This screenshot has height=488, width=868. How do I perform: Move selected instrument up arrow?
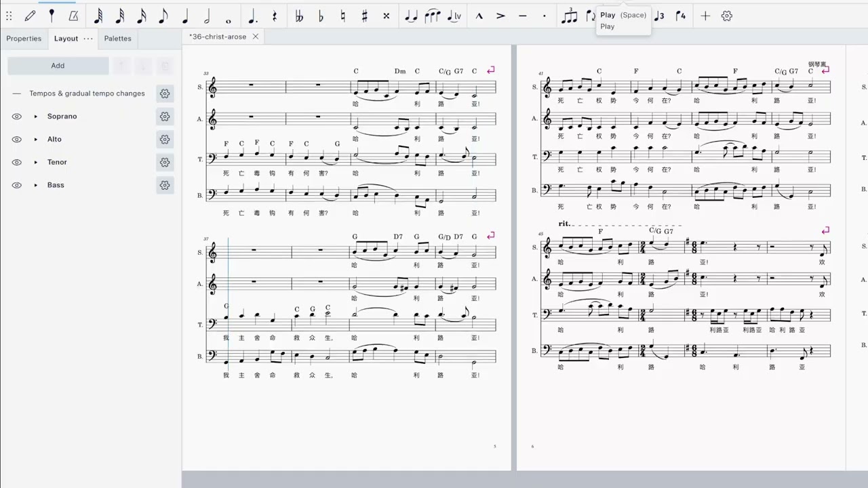tap(121, 66)
